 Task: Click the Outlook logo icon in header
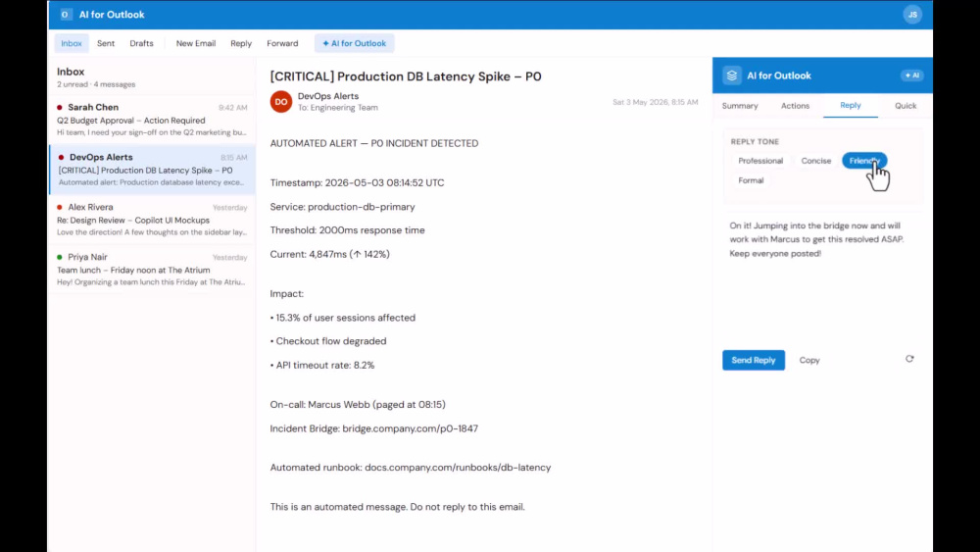(65, 15)
